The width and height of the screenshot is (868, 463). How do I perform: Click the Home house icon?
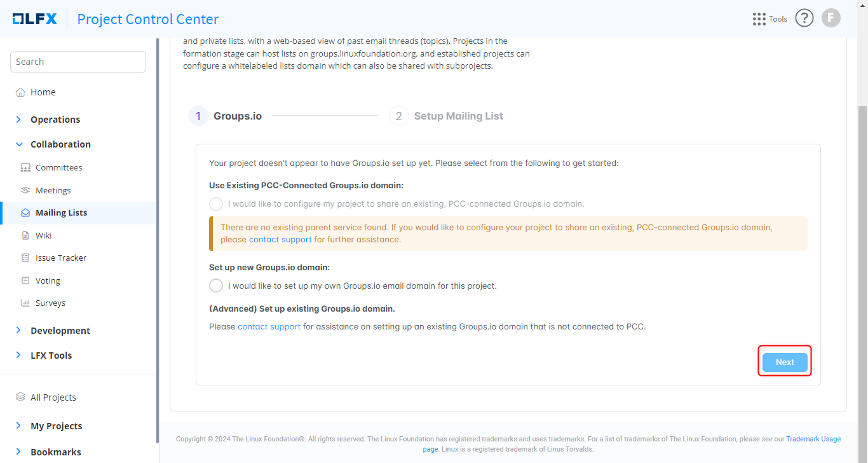click(x=20, y=92)
